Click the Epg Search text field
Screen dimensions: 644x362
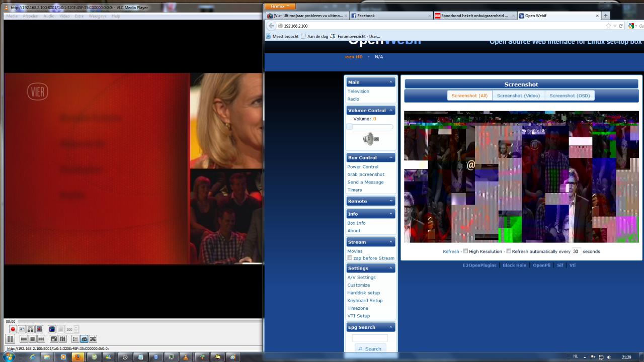pyautogui.click(x=370, y=338)
